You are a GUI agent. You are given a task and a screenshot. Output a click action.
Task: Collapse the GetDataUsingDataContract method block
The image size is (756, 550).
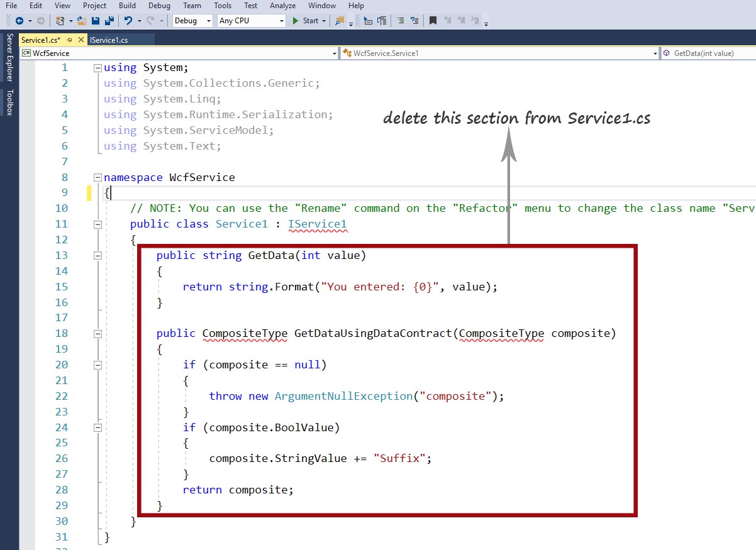click(x=97, y=333)
